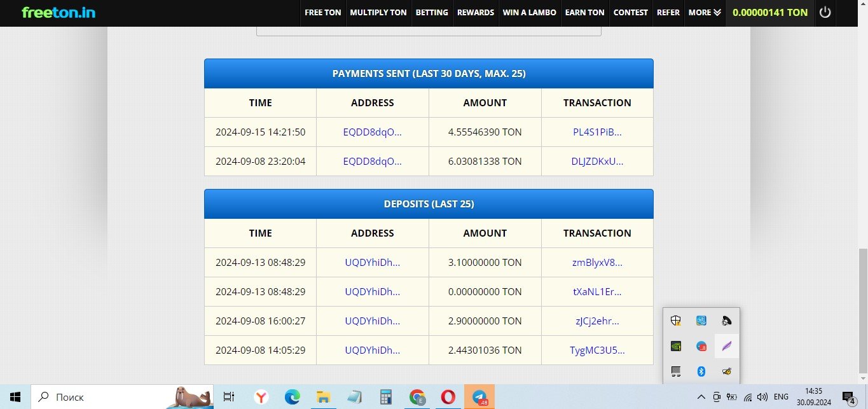The image size is (868, 409).
Task: Open Yandex Browser taskbar icon
Action: 261,397
